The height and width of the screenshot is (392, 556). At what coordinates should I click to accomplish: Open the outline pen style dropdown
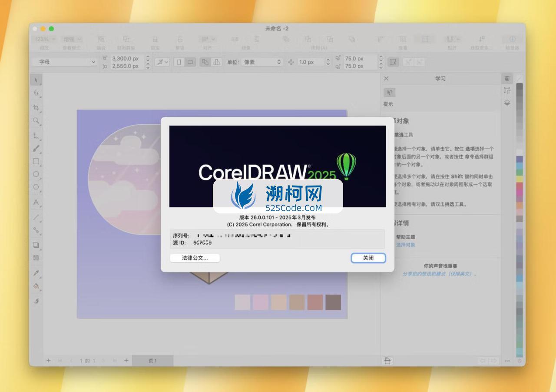(162, 62)
